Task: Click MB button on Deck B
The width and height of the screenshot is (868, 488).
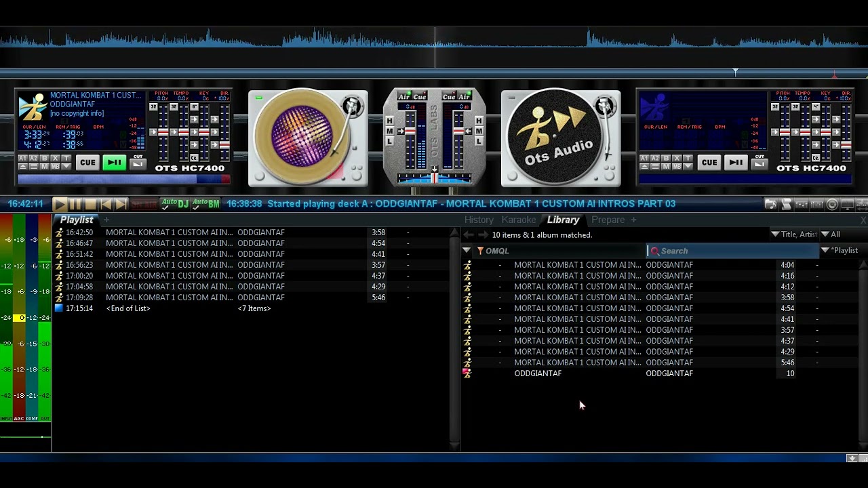Action: coord(677,167)
